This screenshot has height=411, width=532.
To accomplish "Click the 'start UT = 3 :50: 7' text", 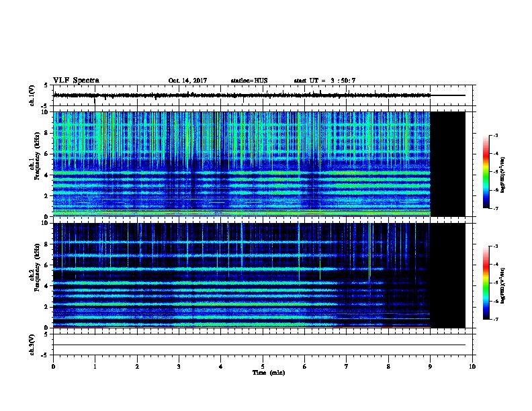I will click(324, 81).
